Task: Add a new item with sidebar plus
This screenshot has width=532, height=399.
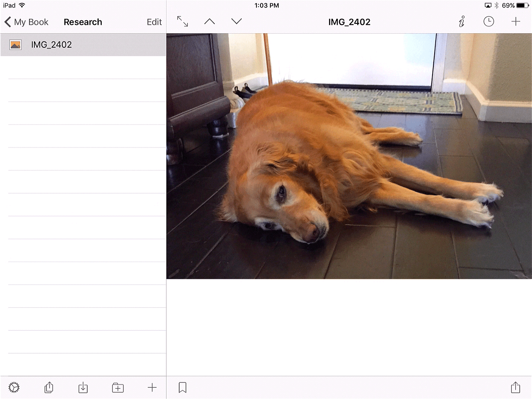Action: pyautogui.click(x=152, y=388)
